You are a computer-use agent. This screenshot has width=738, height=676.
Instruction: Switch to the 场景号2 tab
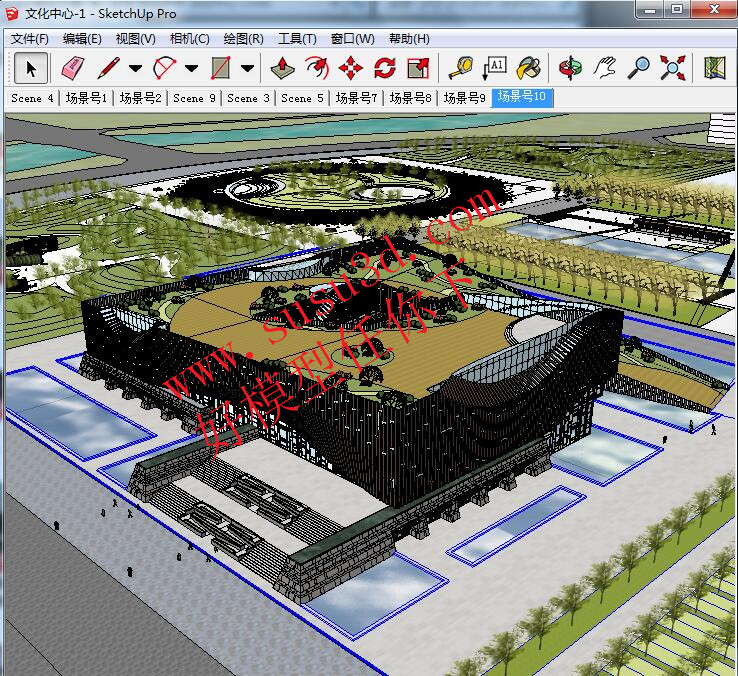click(140, 98)
